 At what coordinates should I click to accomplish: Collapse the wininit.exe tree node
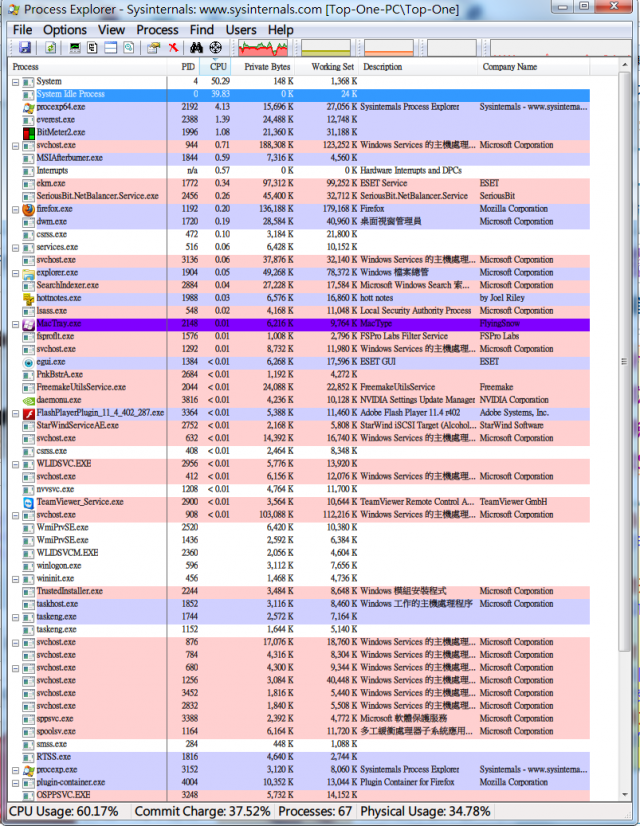15,579
